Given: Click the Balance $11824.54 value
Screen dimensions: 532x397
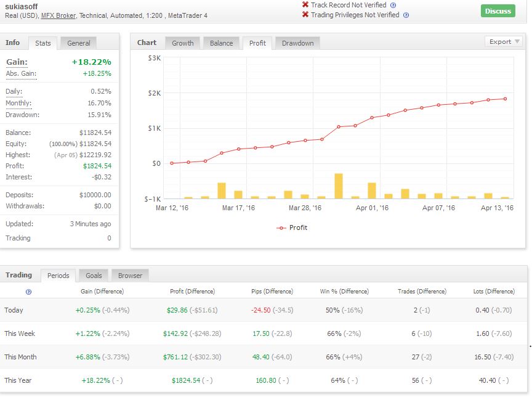Looking at the screenshot, I should pos(95,133).
